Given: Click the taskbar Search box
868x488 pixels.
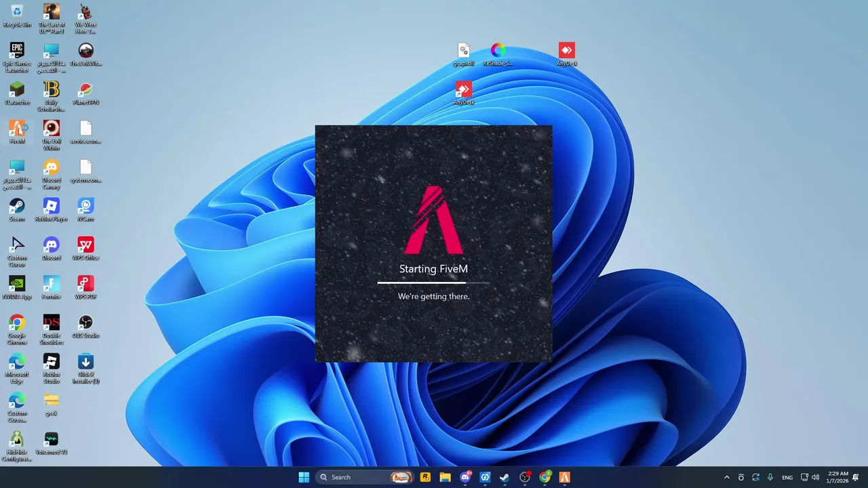Looking at the screenshot, I should 365,477.
